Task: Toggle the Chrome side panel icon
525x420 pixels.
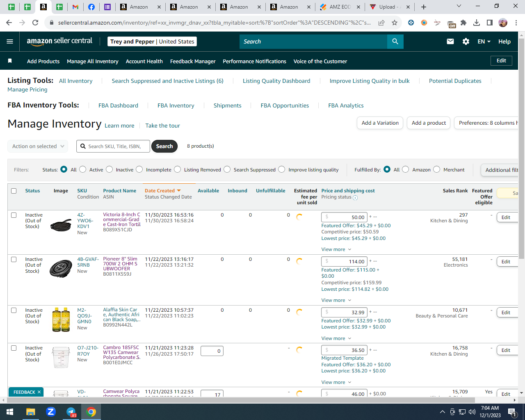Action: click(x=490, y=23)
